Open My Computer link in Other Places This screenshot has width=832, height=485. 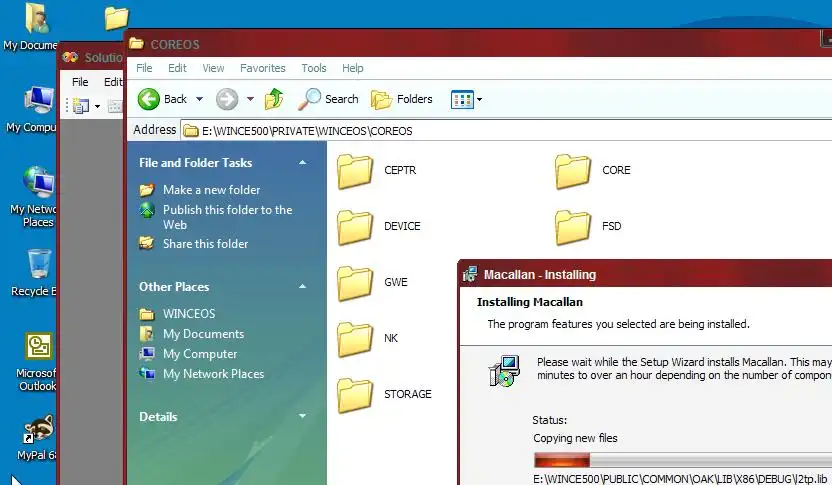[x=200, y=354]
